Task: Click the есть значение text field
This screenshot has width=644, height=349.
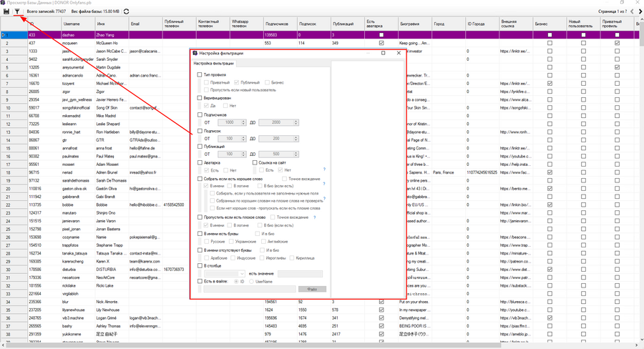Action: [x=301, y=273]
